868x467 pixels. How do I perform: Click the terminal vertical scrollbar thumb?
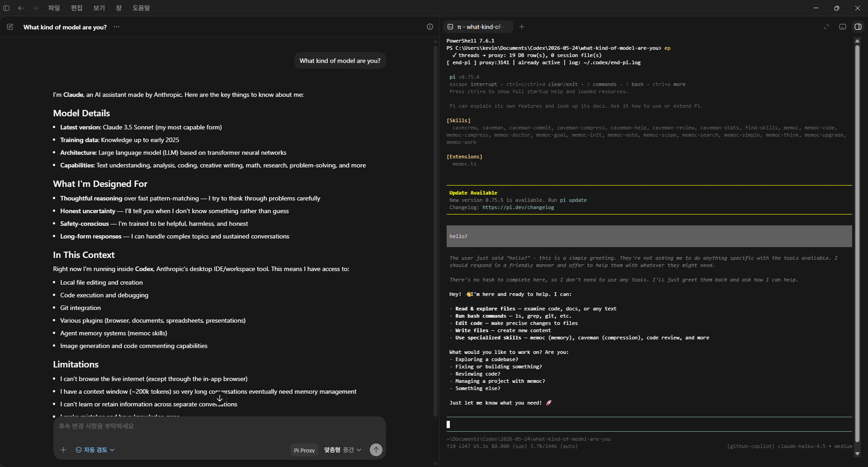pos(857,243)
